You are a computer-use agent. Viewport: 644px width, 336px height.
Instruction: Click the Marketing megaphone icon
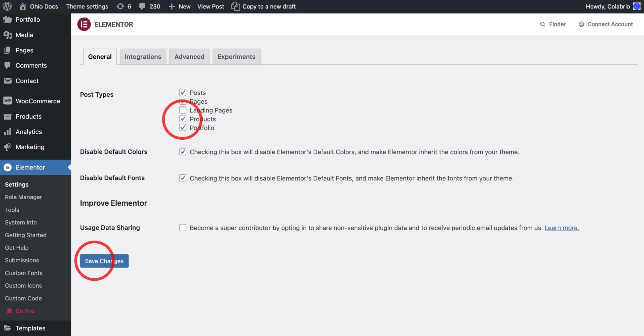(x=8, y=147)
